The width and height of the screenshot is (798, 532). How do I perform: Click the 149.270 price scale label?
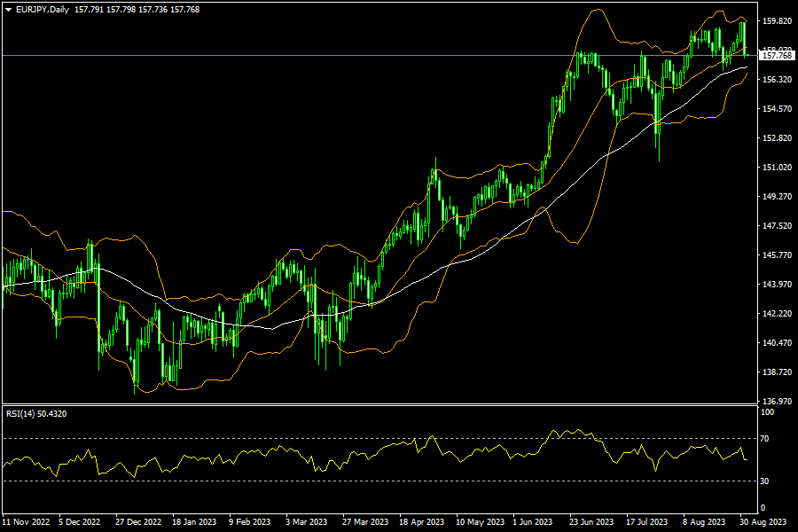(x=777, y=196)
